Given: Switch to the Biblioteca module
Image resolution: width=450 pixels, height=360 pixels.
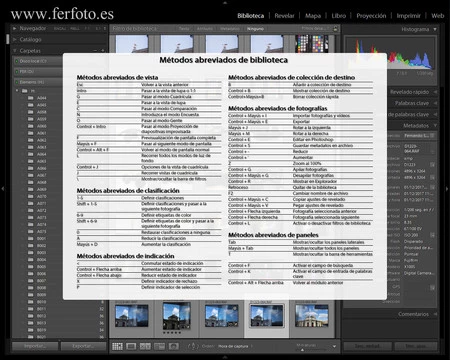Looking at the screenshot, I should click(250, 16).
